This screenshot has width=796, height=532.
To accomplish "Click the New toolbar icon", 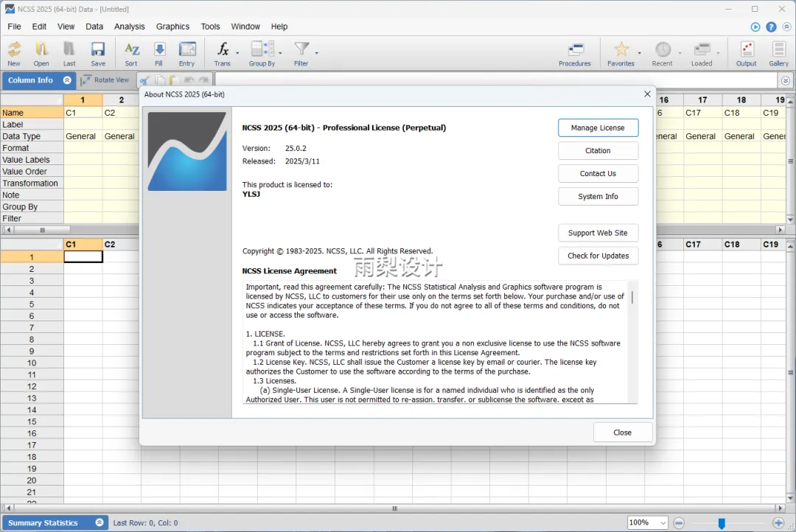I will click(x=14, y=53).
